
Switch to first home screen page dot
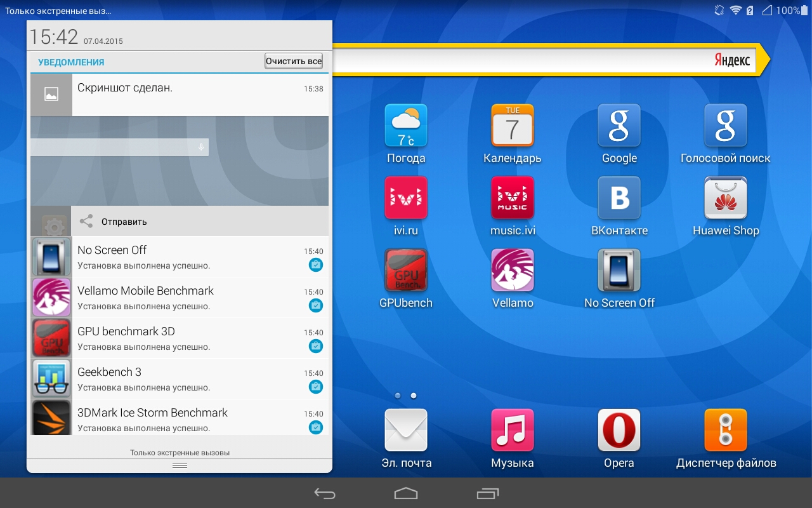(x=398, y=396)
